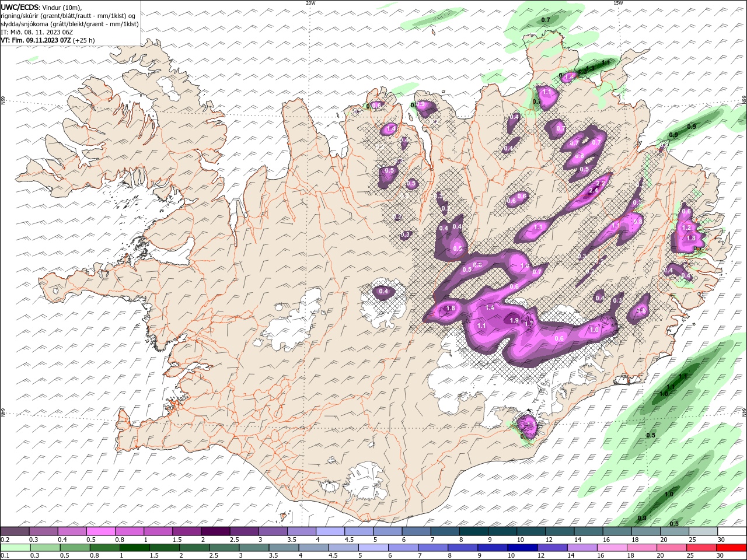This screenshot has height=560, width=747.
Task: Click the 3–3.5 grey-green rain legend swatch
Action: click(254, 548)
